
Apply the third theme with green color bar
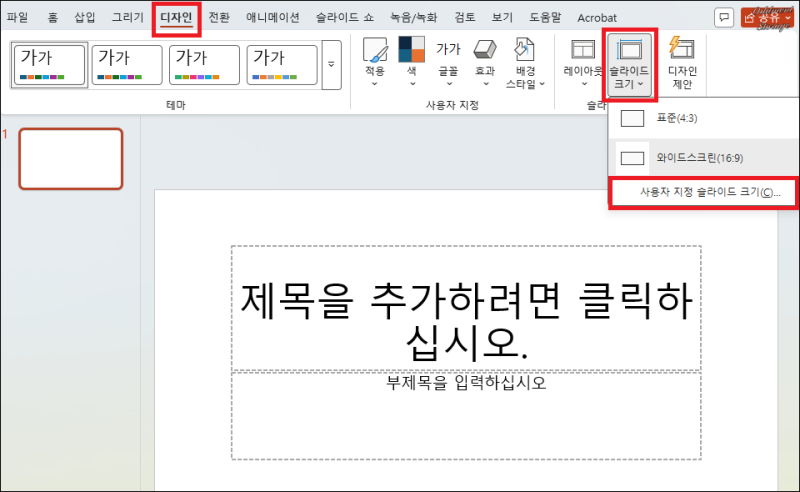[204, 65]
